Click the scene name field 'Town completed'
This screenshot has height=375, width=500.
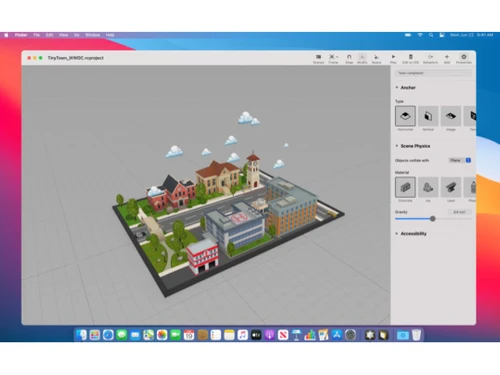tap(433, 73)
